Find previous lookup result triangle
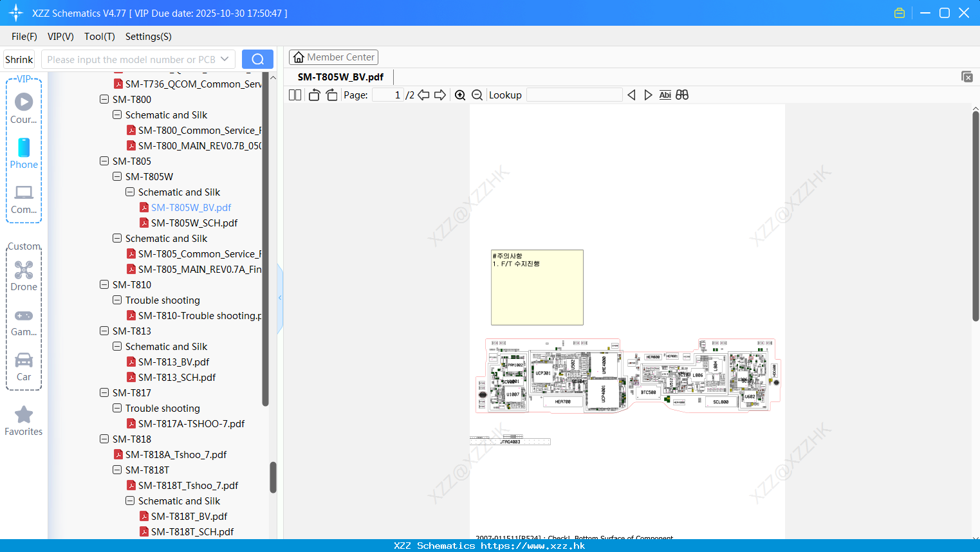The height and width of the screenshot is (552, 980). [x=631, y=95]
